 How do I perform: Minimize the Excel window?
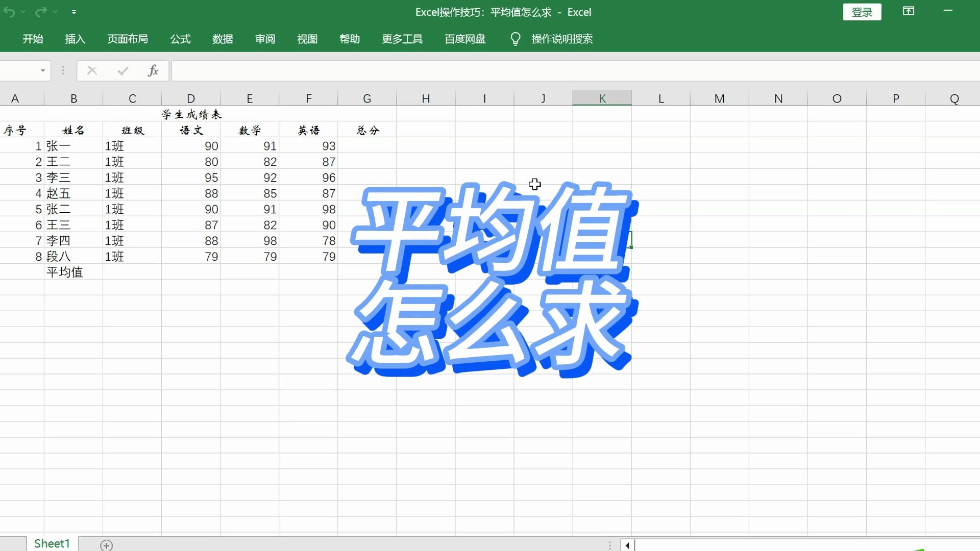(948, 11)
